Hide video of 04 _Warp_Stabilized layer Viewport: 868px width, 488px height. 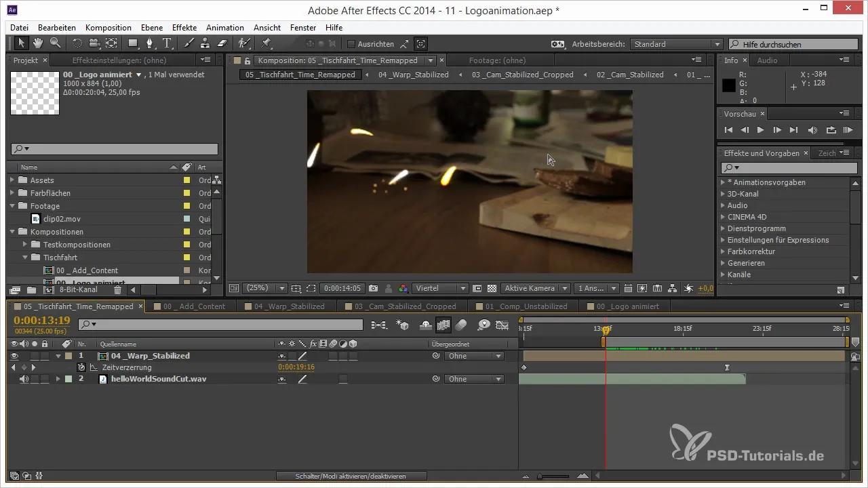(x=14, y=356)
